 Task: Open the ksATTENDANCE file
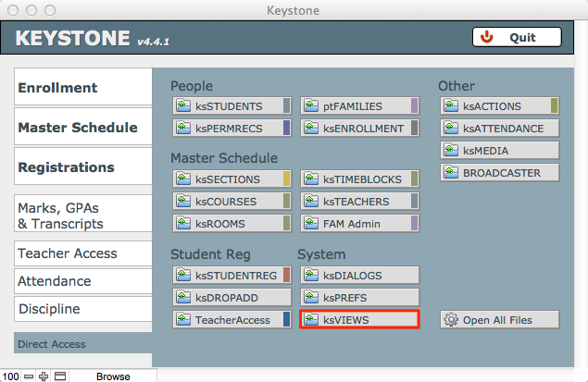point(500,128)
